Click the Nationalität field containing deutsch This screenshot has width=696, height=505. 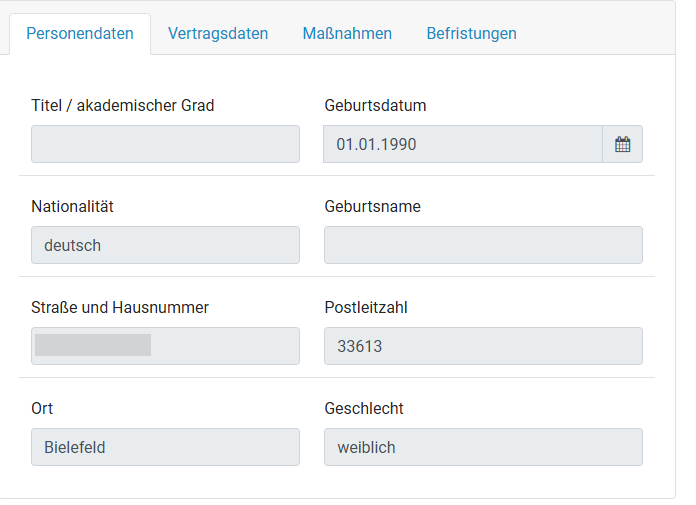(x=165, y=245)
